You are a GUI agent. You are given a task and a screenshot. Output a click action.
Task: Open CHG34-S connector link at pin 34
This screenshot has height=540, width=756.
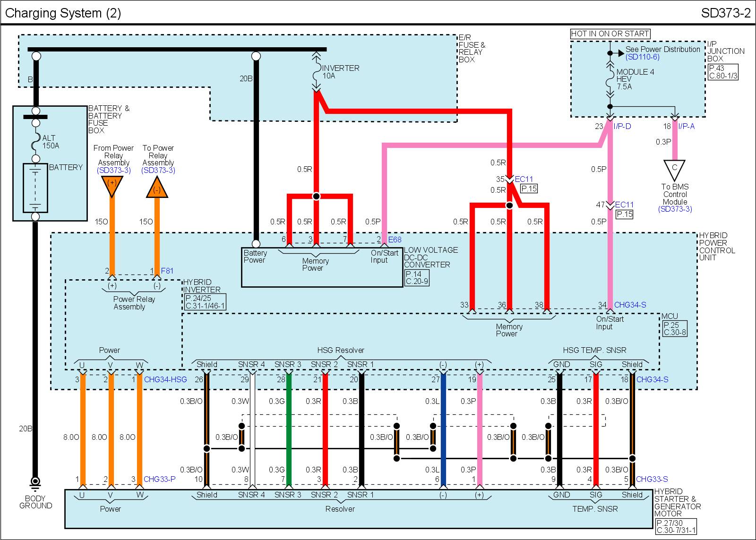click(x=630, y=305)
